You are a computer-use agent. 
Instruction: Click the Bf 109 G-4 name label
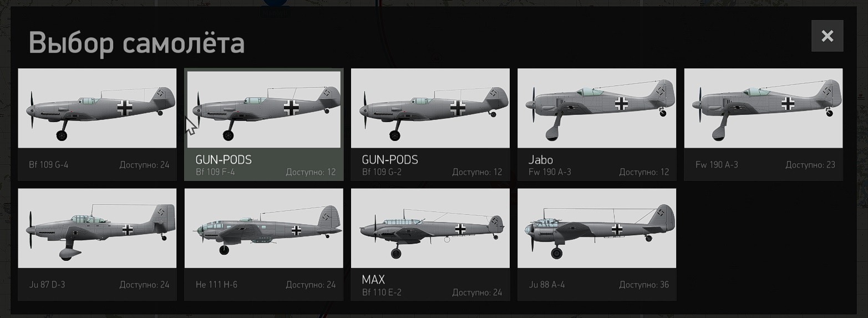pyautogui.click(x=49, y=165)
